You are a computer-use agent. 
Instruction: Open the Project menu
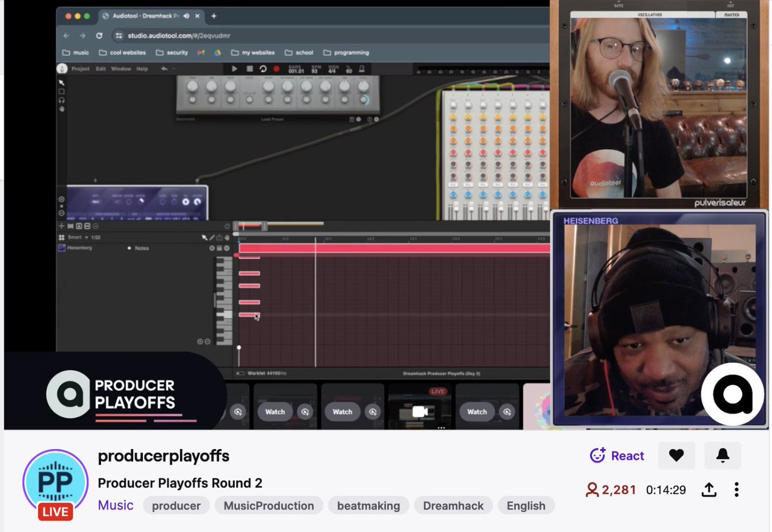[x=80, y=69]
